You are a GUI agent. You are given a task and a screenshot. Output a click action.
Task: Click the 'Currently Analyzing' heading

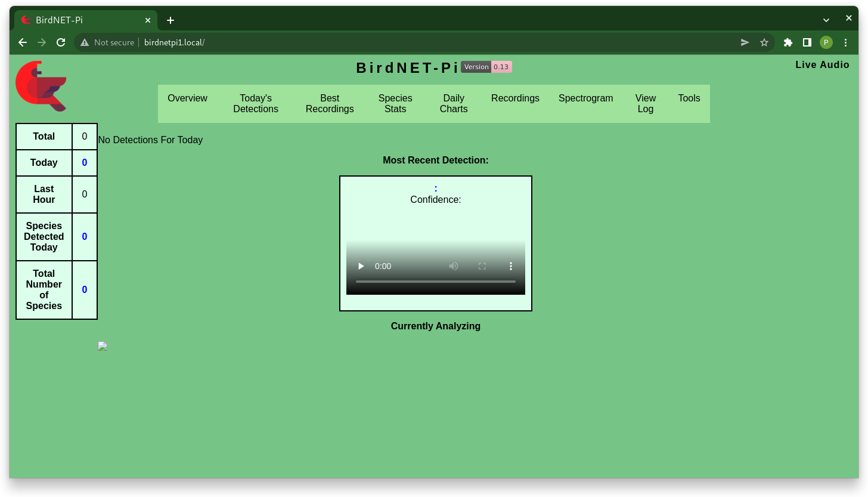[436, 326]
